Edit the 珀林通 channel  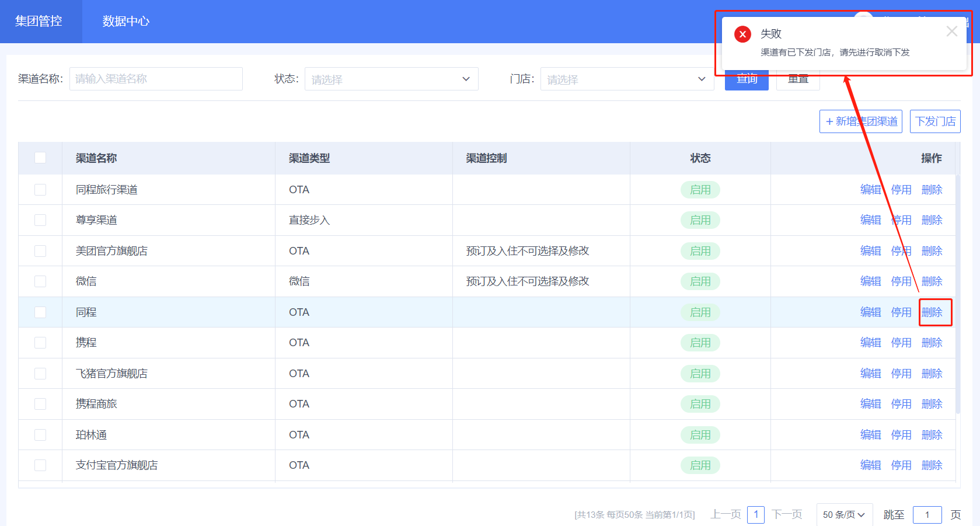coord(870,435)
